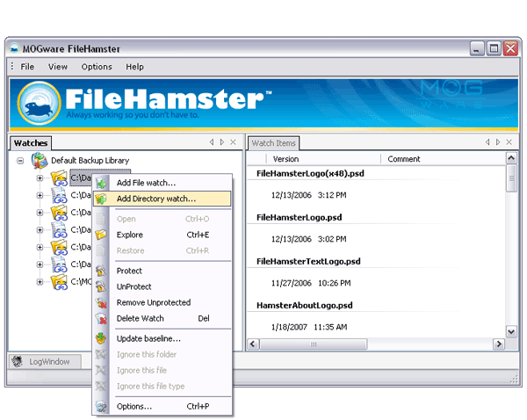Open the Help menu
The height and width of the screenshot is (420, 527).
pos(134,67)
